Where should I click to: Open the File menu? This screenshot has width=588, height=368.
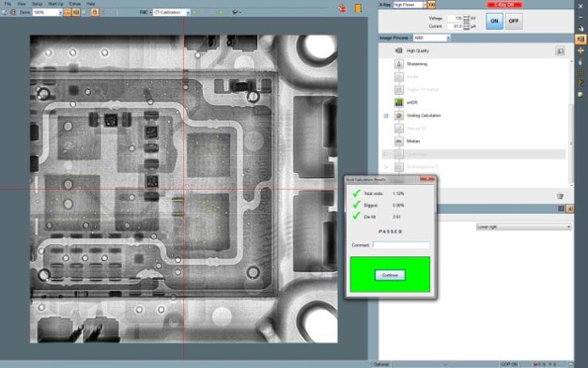click(x=8, y=4)
